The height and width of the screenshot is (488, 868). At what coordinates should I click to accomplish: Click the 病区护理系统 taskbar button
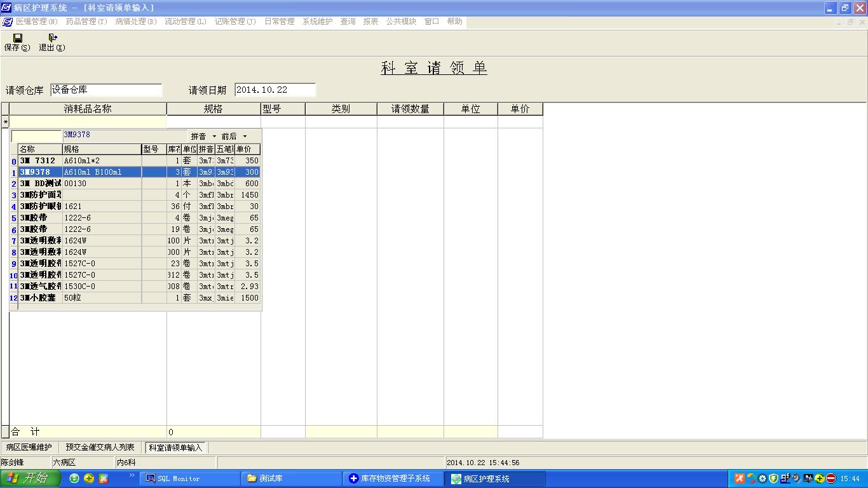point(494,478)
